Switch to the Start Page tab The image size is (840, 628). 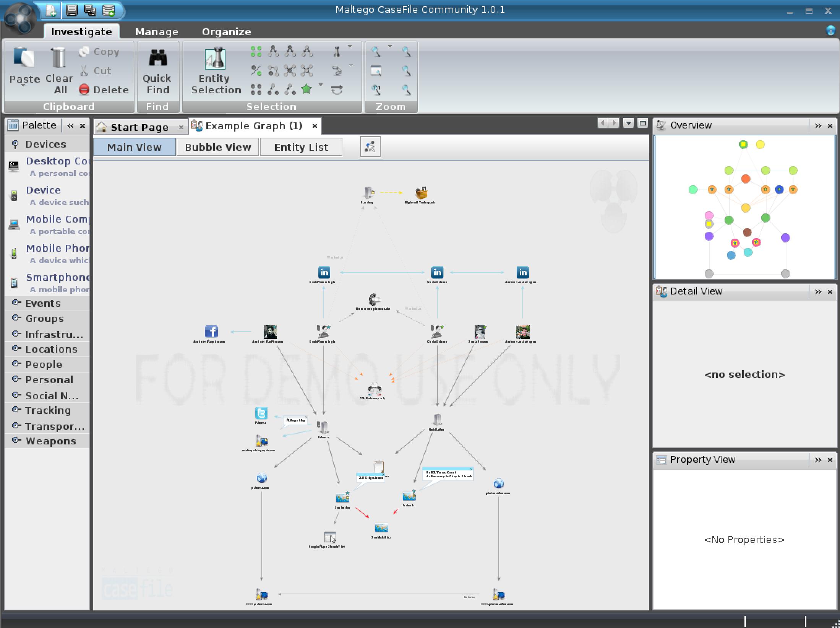tap(139, 127)
